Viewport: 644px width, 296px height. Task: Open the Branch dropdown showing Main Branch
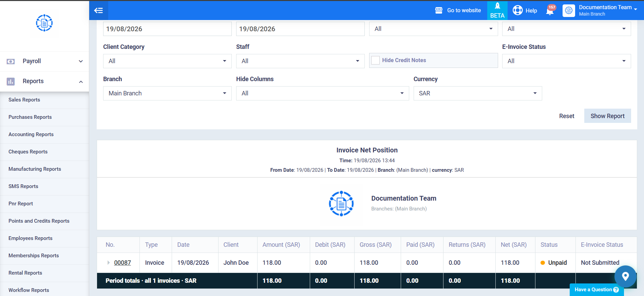tap(167, 93)
